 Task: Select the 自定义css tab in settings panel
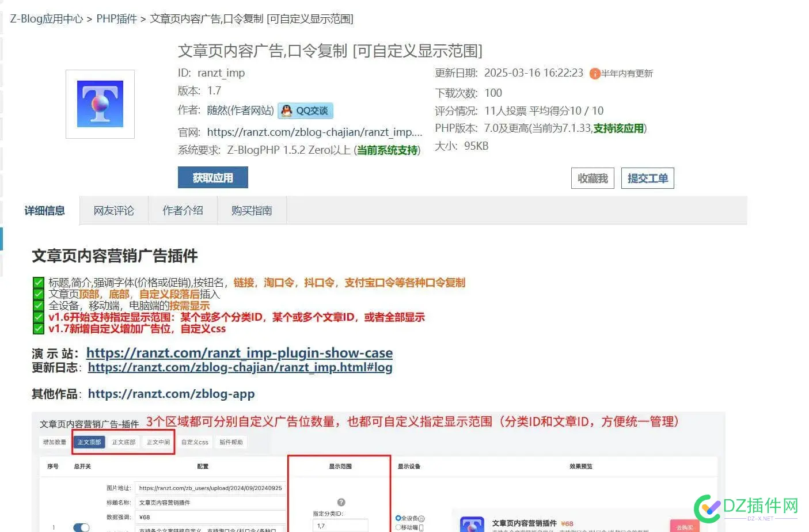[195, 442]
